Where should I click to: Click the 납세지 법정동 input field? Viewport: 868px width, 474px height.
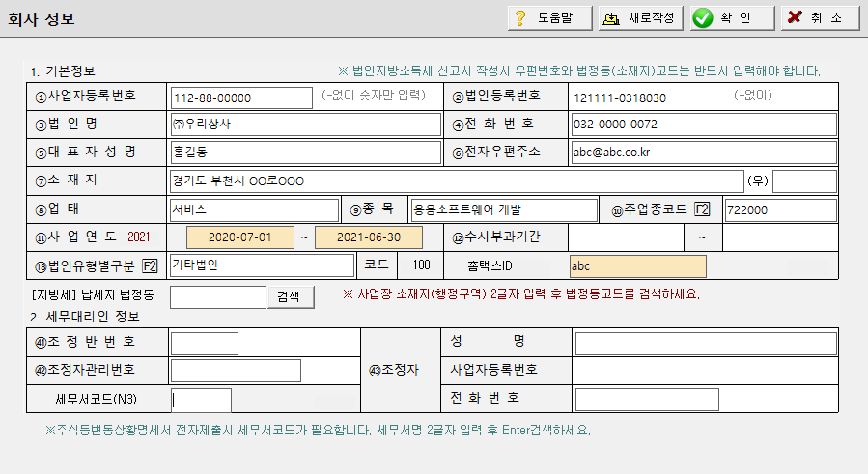[218, 297]
